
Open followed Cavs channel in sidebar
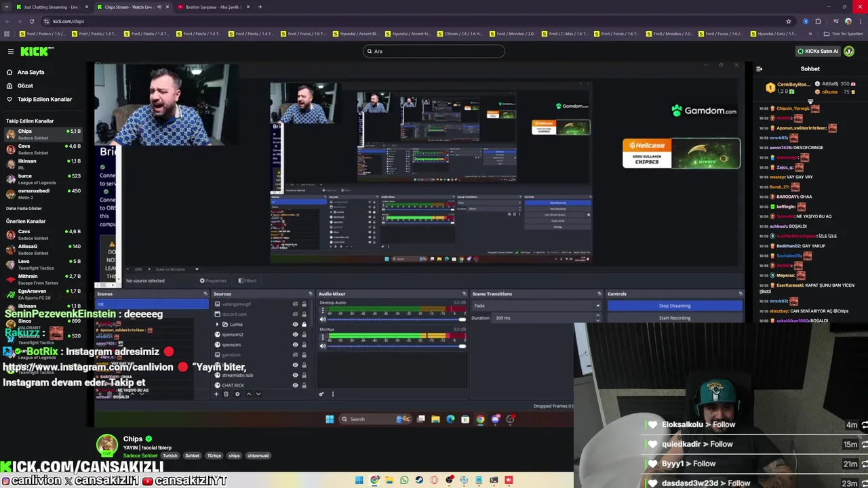[x=42, y=148]
